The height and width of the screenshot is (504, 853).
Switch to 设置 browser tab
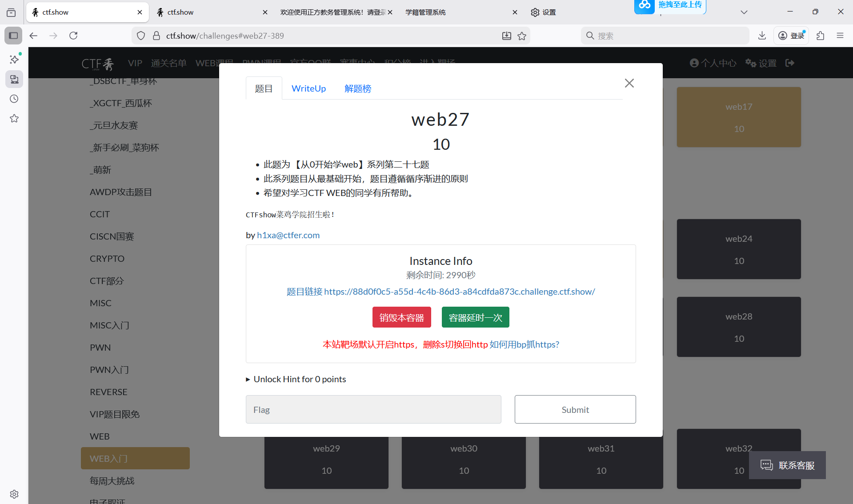tap(543, 12)
